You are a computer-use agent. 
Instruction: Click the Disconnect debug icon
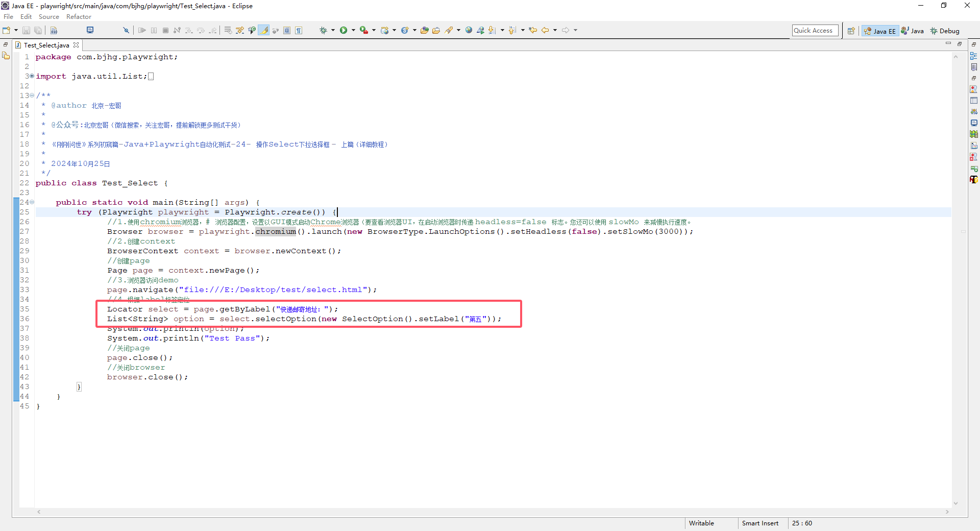coord(177,30)
